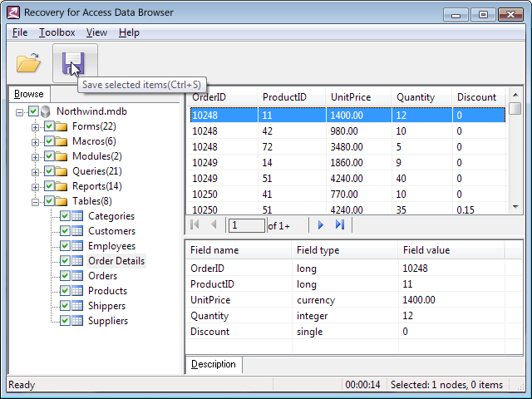Collapse the Tables(8) tree node

pyautogui.click(x=35, y=201)
